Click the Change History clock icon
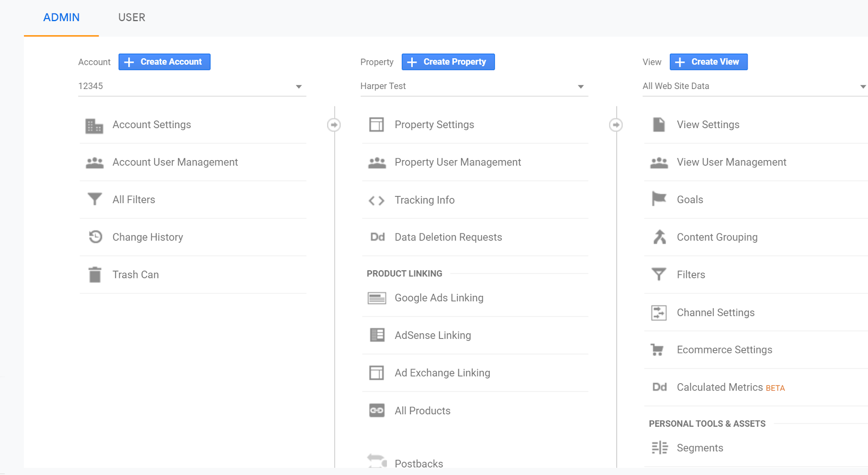 (95, 237)
